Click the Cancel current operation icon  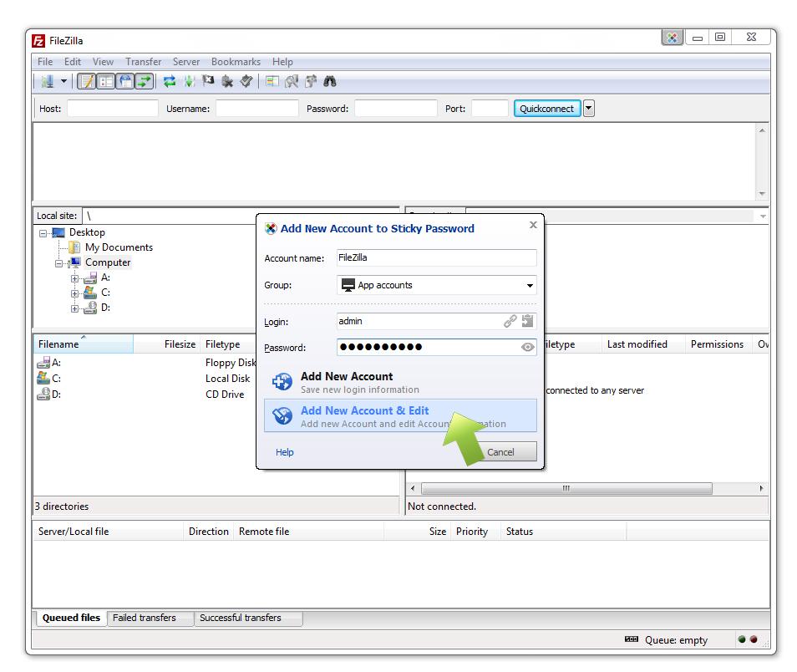pos(208,81)
